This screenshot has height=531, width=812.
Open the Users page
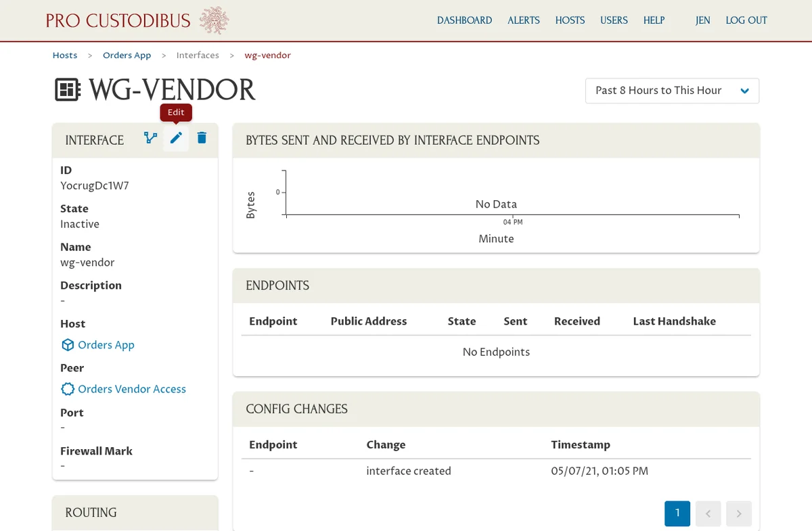[x=614, y=20]
